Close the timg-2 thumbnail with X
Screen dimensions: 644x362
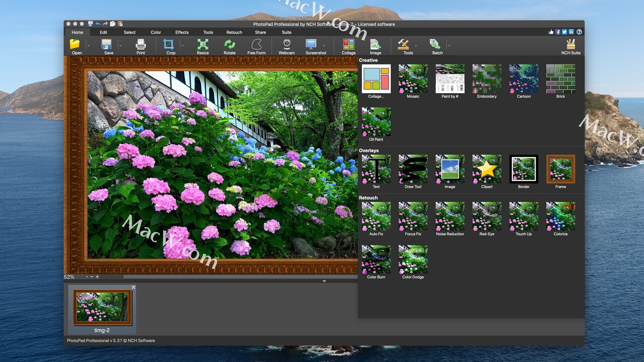[133, 287]
